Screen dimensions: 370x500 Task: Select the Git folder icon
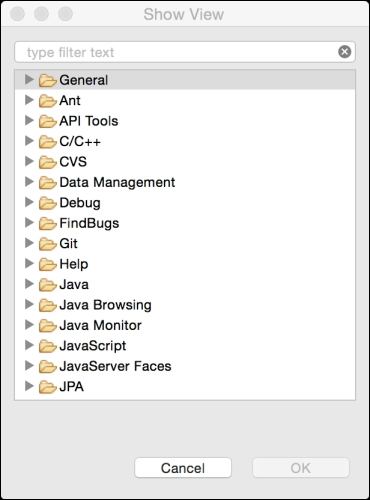point(47,244)
